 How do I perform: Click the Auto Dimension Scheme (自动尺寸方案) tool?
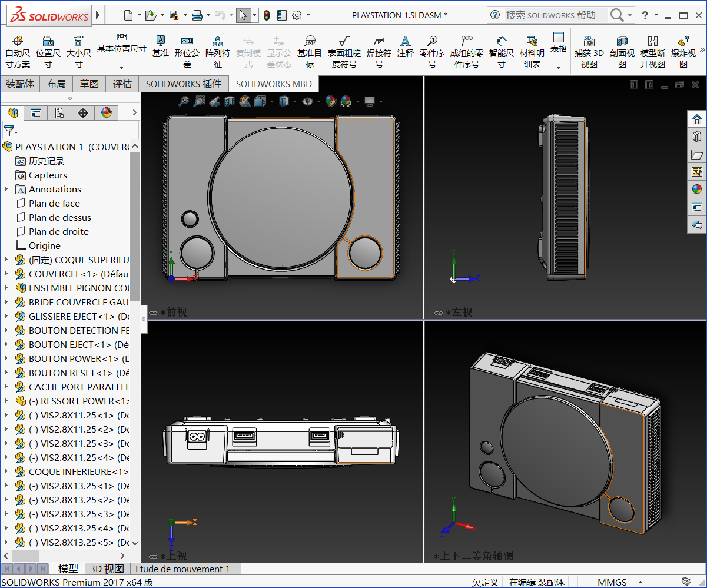(18, 51)
